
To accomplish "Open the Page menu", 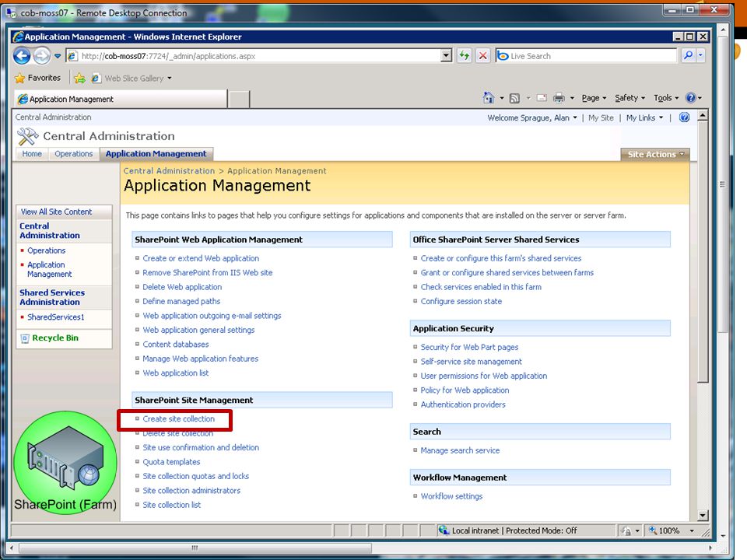I will click(594, 98).
